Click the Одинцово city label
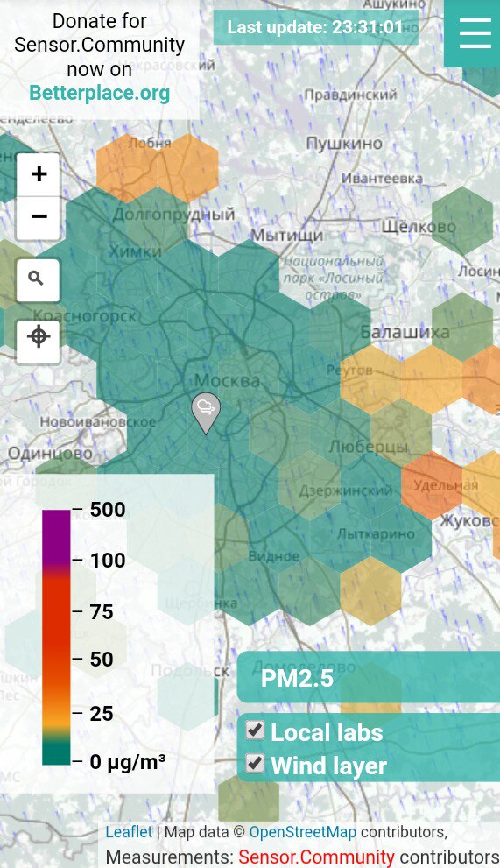The image size is (500, 868). click(50, 454)
